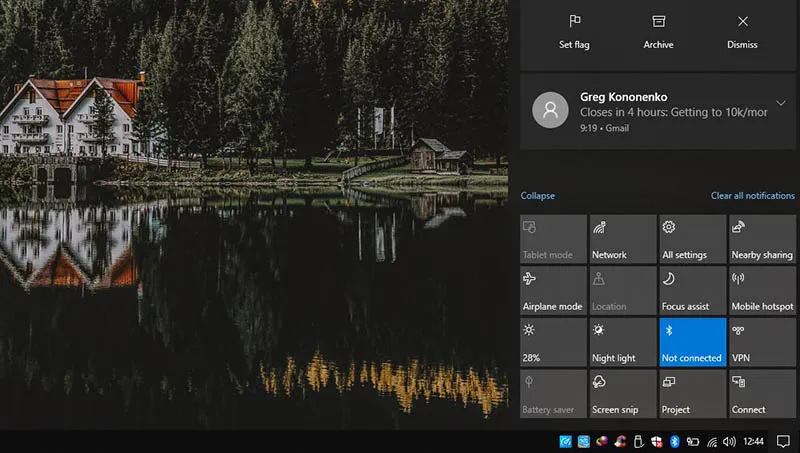Click the volume speaker icon in taskbar

pos(729,441)
